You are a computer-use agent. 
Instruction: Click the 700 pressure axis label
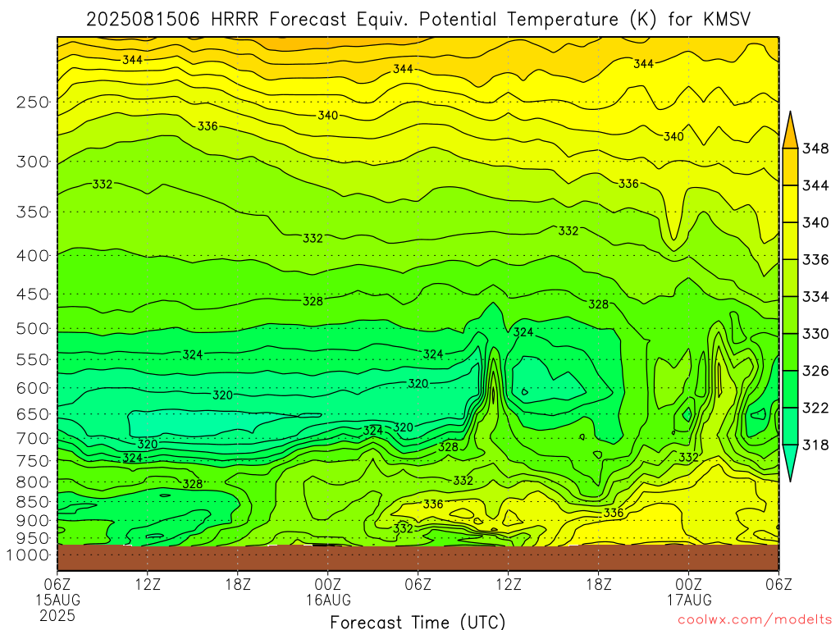coord(33,438)
